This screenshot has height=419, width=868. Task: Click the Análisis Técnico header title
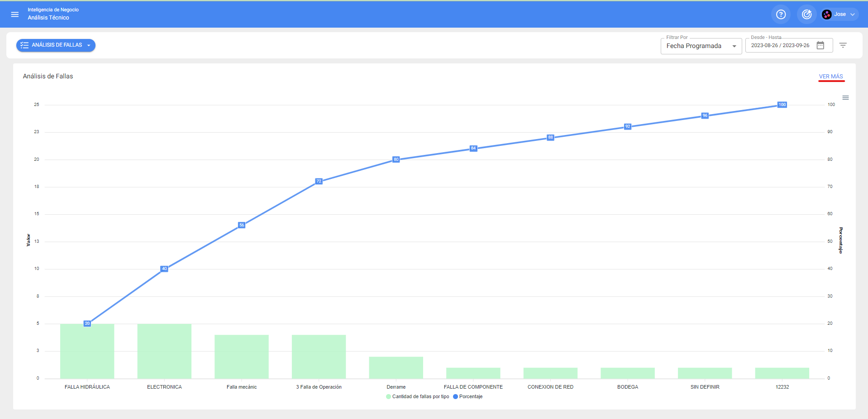(48, 18)
